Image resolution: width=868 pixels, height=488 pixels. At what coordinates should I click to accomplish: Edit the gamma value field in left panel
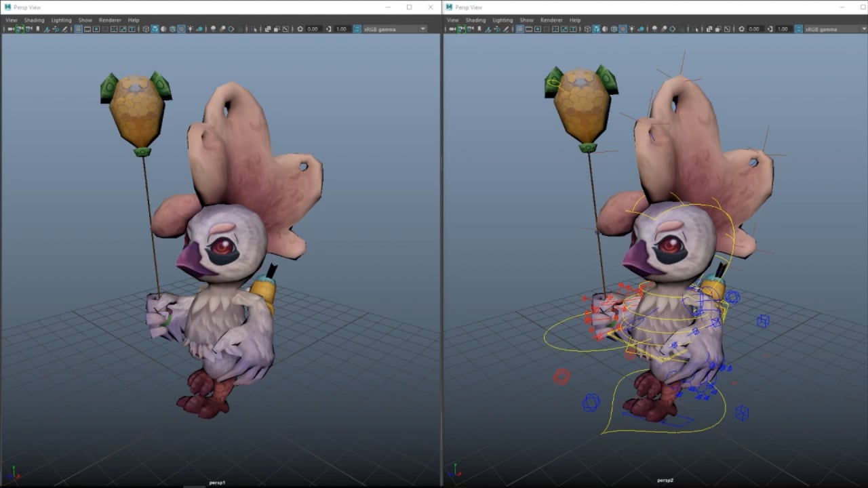click(341, 29)
